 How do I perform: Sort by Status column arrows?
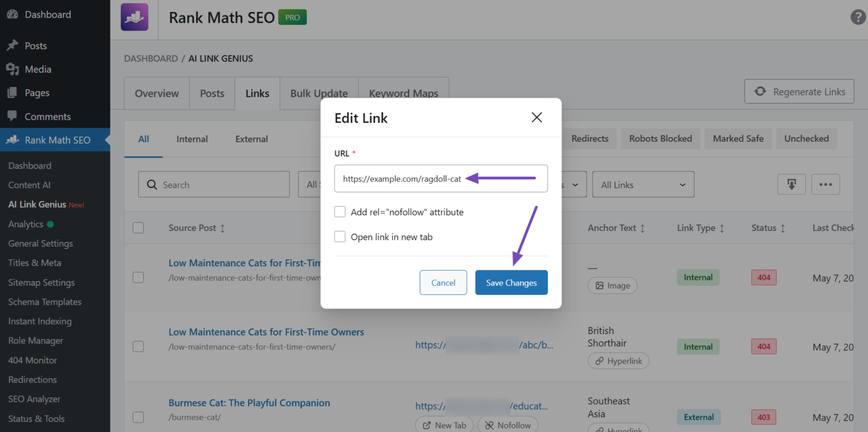(x=782, y=228)
